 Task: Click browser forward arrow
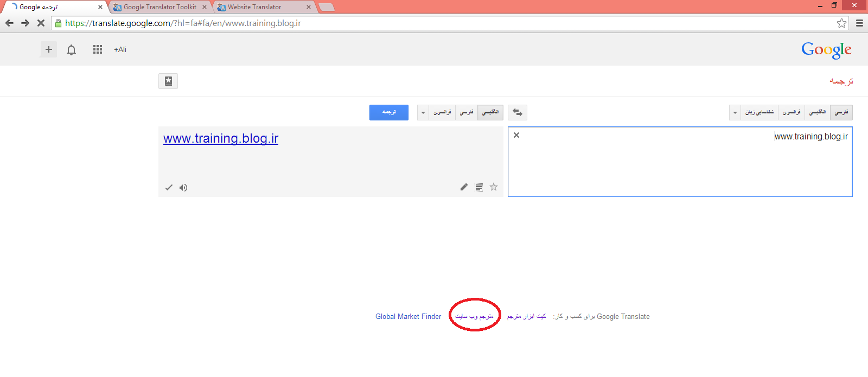[25, 23]
